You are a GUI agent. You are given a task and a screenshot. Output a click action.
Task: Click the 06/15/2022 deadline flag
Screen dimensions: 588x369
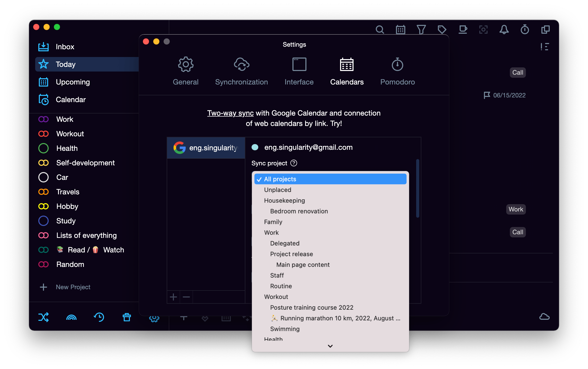(x=505, y=95)
